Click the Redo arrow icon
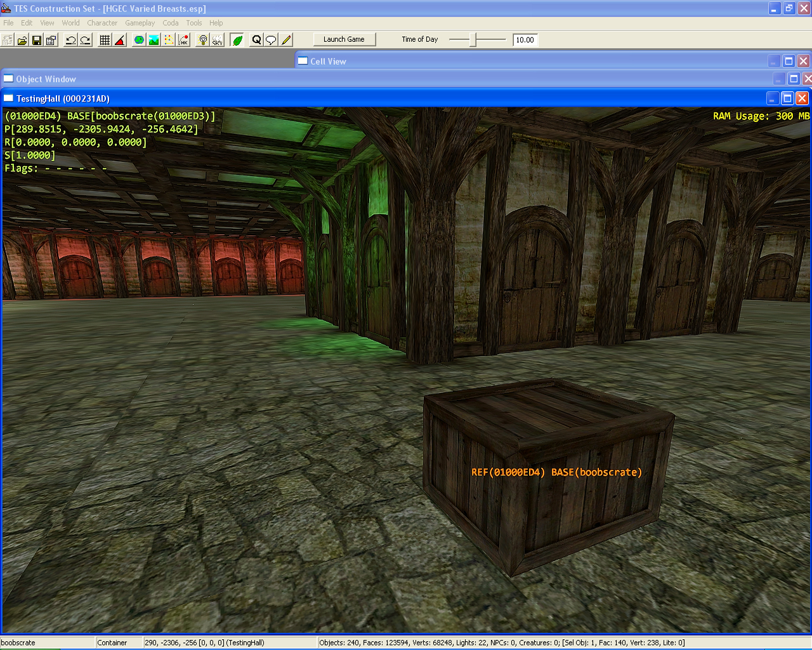812x650 pixels. (x=85, y=40)
